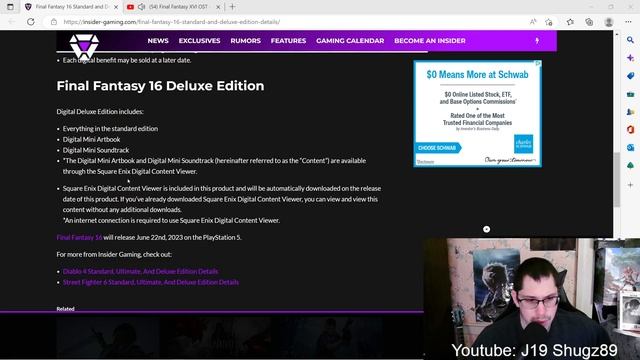The width and height of the screenshot is (640, 360).
Task: Open the Outlook icon in sidebar
Action: pyautogui.click(x=630, y=148)
